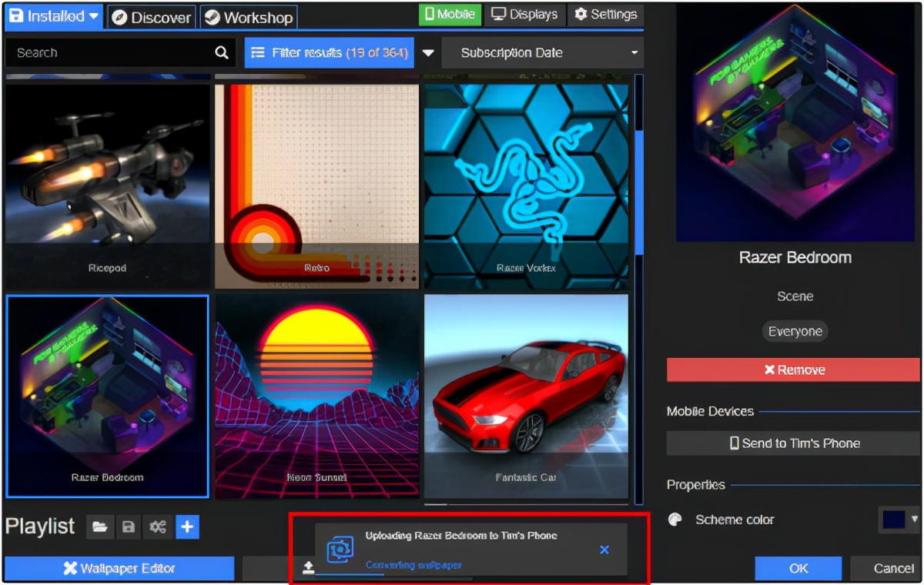Open the Subscription Date sort dropdown

point(542,53)
